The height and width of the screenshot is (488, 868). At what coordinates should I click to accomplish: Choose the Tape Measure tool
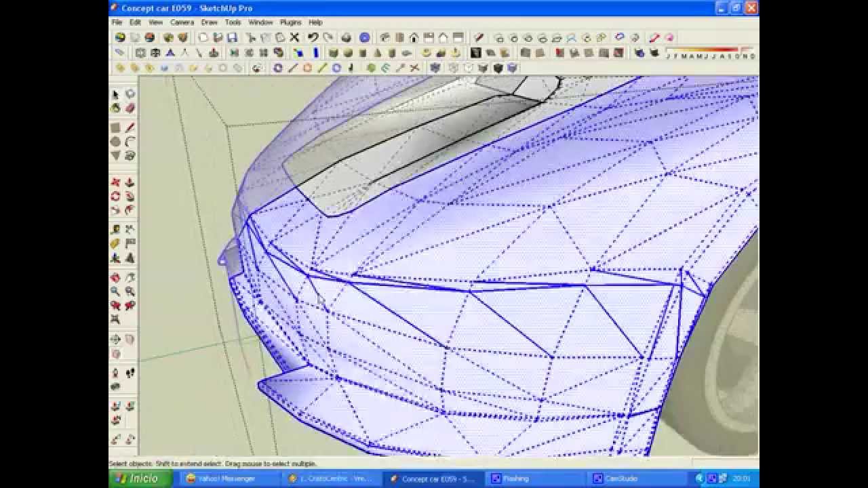[x=115, y=230]
